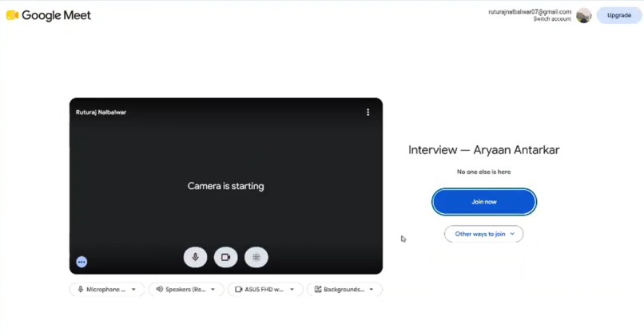Expand the Microphone device dropdown

(x=107, y=289)
